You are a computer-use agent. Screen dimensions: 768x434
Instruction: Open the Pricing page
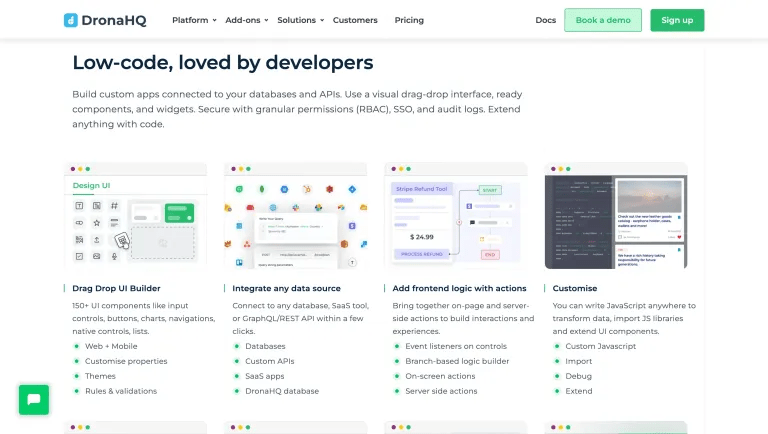click(409, 20)
